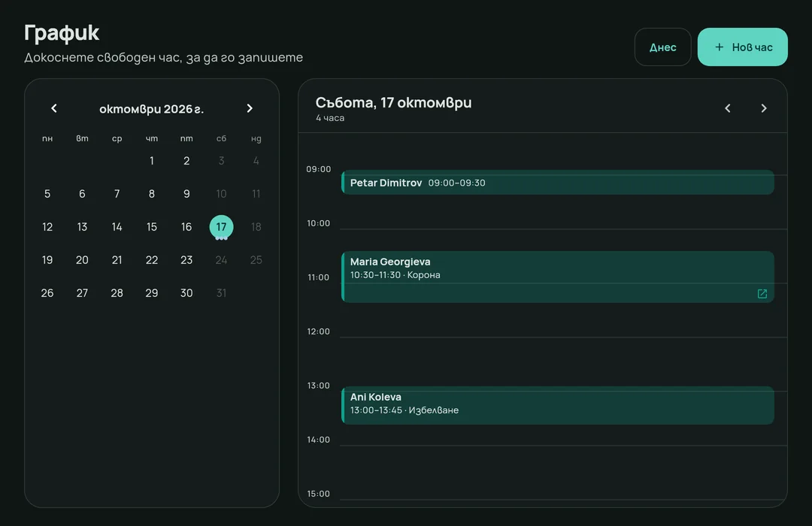Select October 8 in the calendar
Image resolution: width=812 pixels, height=526 pixels.
(x=152, y=194)
